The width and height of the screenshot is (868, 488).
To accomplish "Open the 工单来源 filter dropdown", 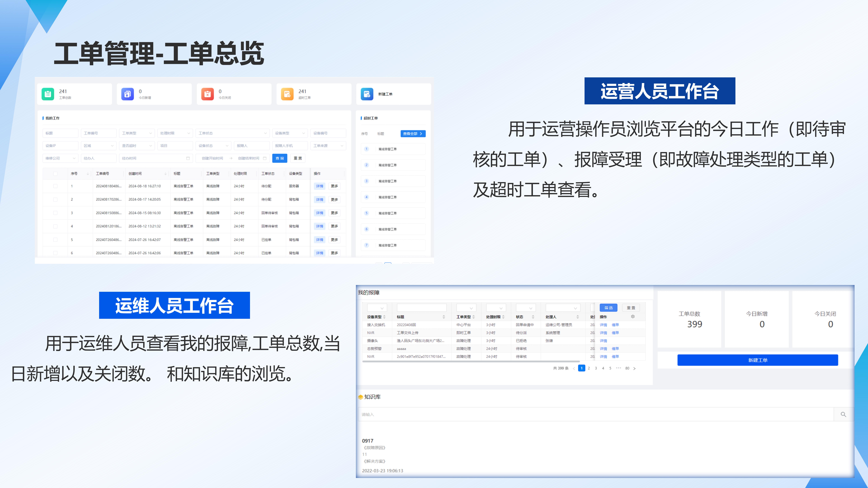I will pyautogui.click(x=328, y=146).
